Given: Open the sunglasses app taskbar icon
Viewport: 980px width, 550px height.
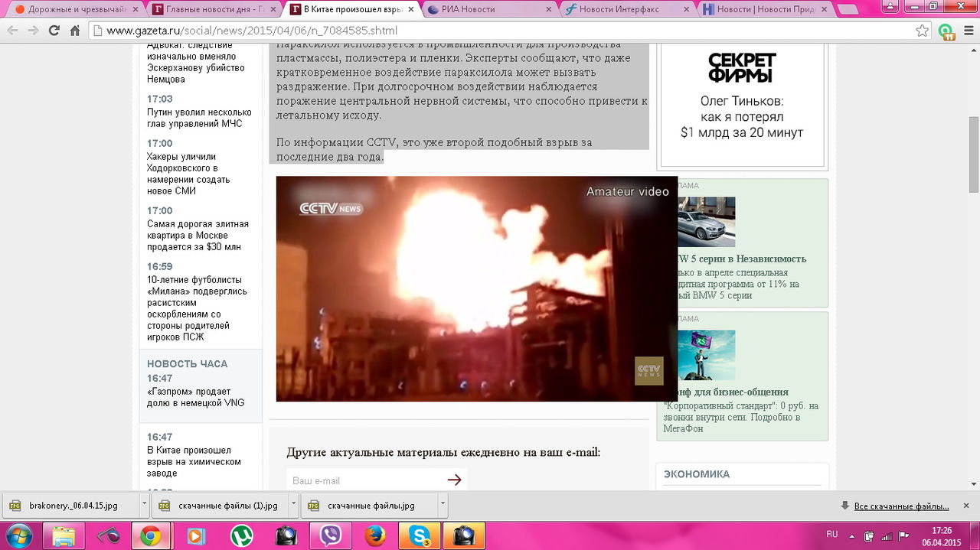Looking at the screenshot, I should click(108, 535).
